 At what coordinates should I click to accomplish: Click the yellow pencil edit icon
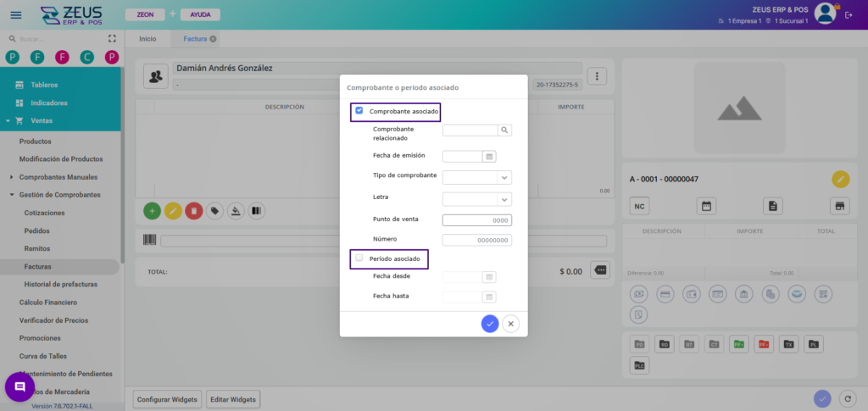172,210
